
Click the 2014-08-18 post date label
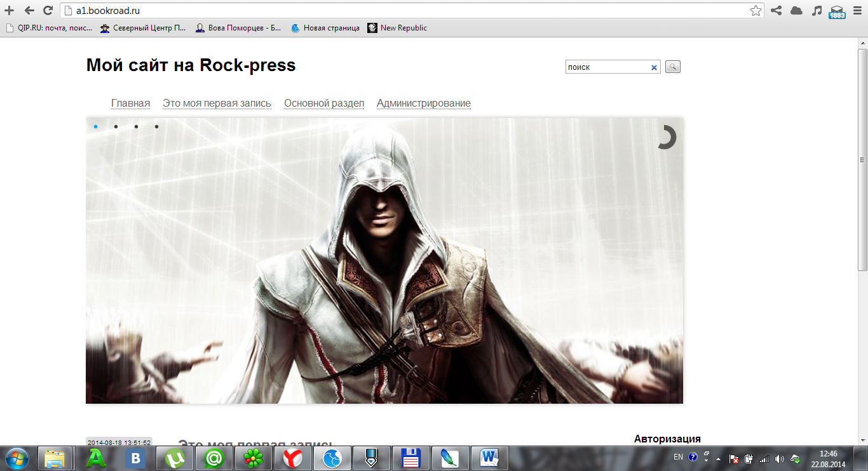click(x=119, y=442)
